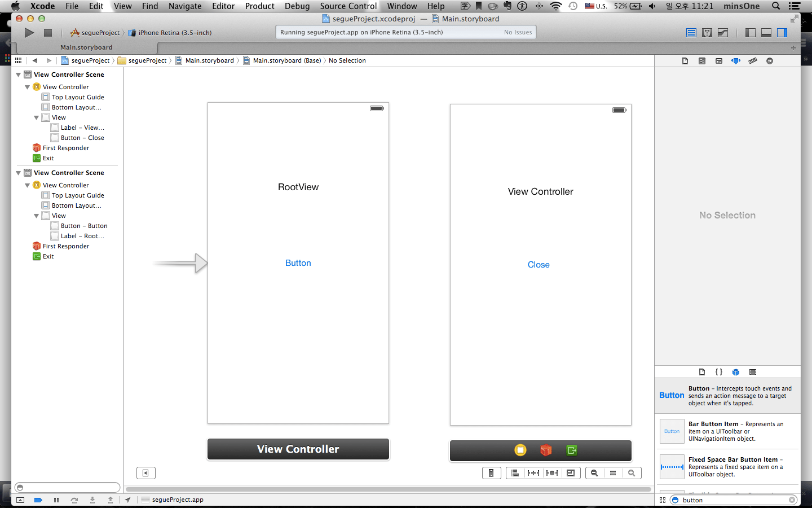
Task: Select the Standard editor icon
Action: tap(691, 33)
